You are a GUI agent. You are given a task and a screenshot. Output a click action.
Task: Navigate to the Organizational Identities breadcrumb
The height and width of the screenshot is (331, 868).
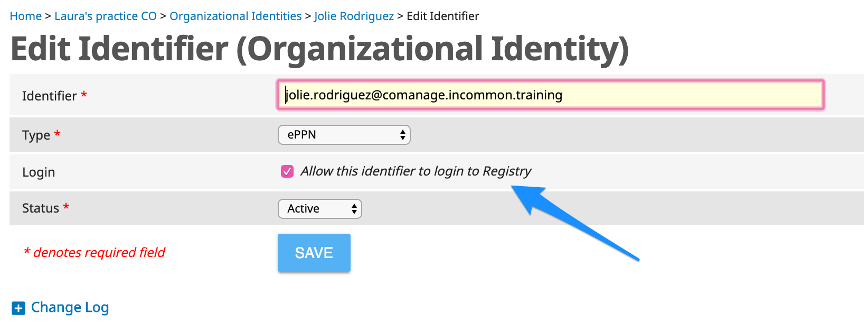click(x=235, y=16)
